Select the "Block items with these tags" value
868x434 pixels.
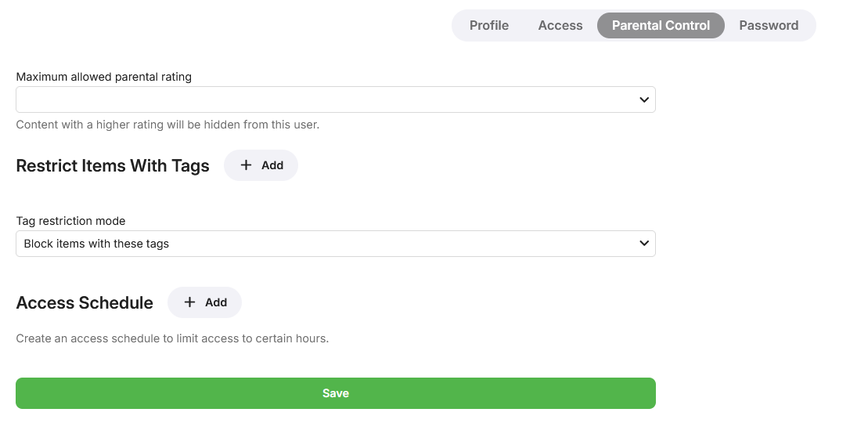(x=97, y=244)
